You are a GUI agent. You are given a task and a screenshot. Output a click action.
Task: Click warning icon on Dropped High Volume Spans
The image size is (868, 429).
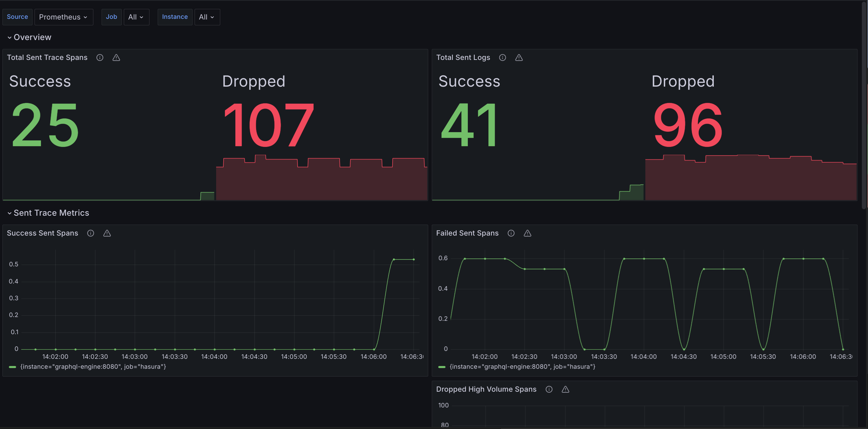click(x=565, y=389)
